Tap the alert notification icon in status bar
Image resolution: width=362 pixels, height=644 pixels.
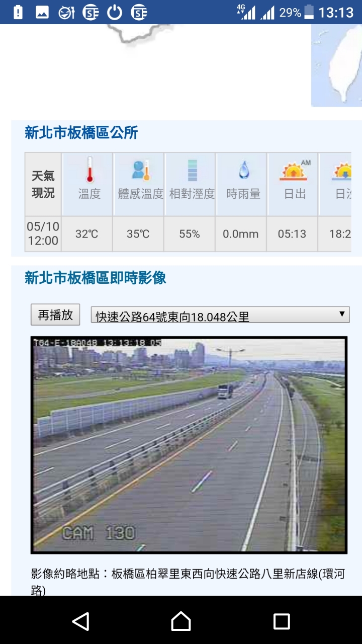pyautogui.click(x=18, y=12)
